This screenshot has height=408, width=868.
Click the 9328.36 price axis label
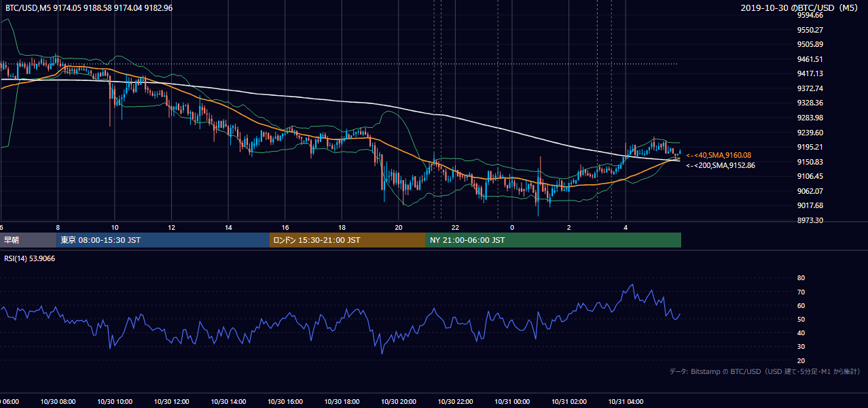tap(810, 103)
